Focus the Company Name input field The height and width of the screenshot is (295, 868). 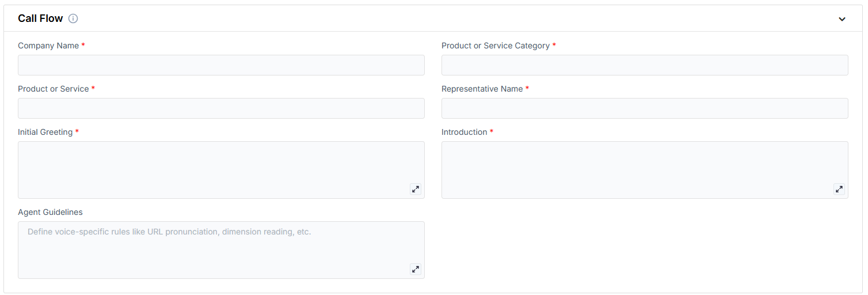[x=221, y=65]
